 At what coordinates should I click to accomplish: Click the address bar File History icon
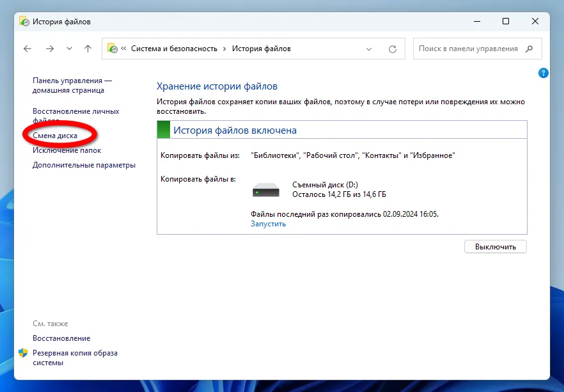[x=113, y=49]
